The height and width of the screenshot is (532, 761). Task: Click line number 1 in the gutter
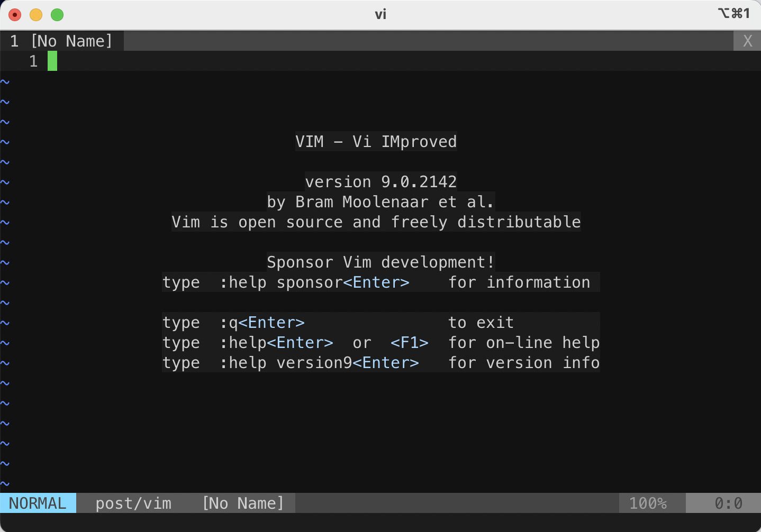33,61
